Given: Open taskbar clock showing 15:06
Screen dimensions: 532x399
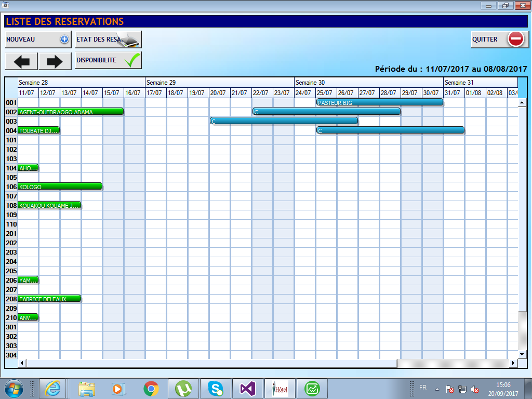Looking at the screenshot, I should [x=503, y=389].
